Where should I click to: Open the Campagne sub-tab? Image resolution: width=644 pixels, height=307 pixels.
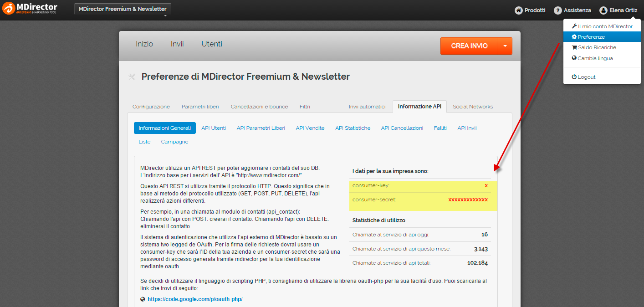click(x=174, y=142)
